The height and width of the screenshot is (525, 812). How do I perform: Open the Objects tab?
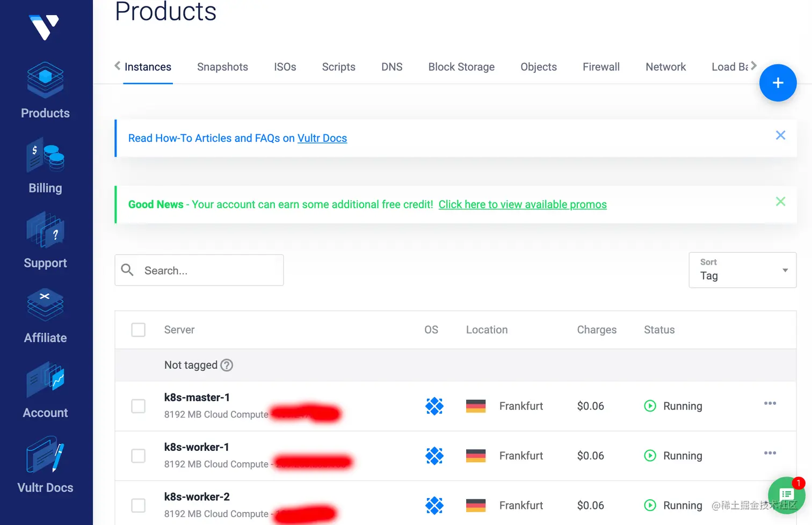(539, 67)
